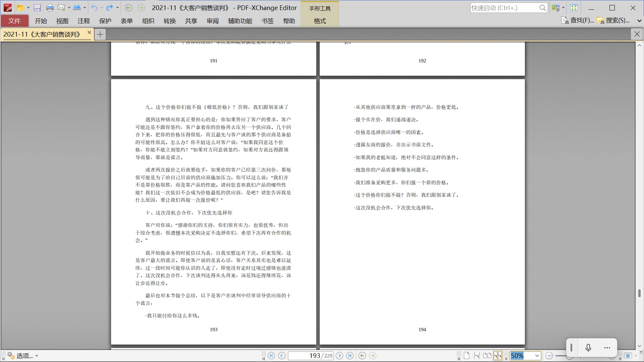Image resolution: width=644 pixels, height=362 pixels.
Task: Click the next page arrow
Action: [339, 356]
